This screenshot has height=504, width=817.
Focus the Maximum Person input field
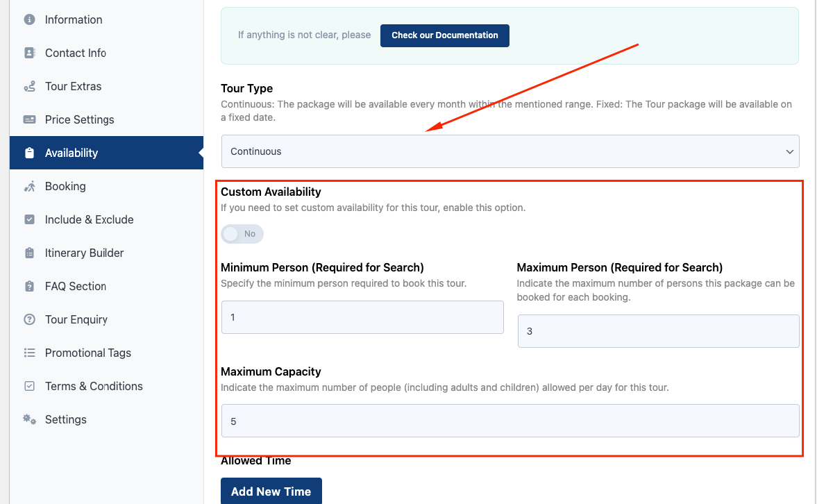(658, 331)
